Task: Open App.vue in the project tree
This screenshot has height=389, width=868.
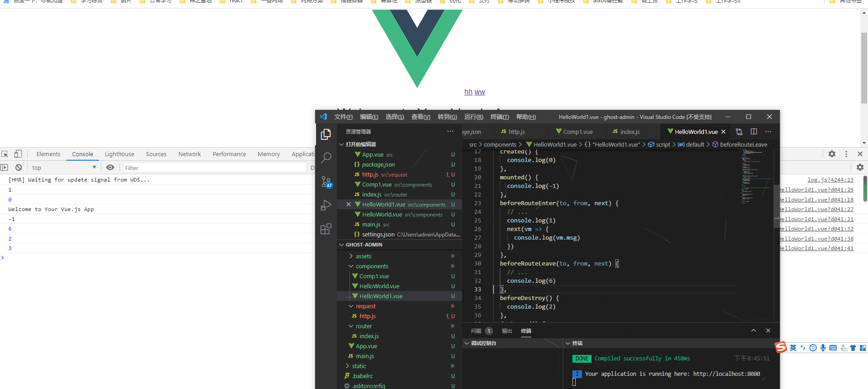Action: point(366,346)
